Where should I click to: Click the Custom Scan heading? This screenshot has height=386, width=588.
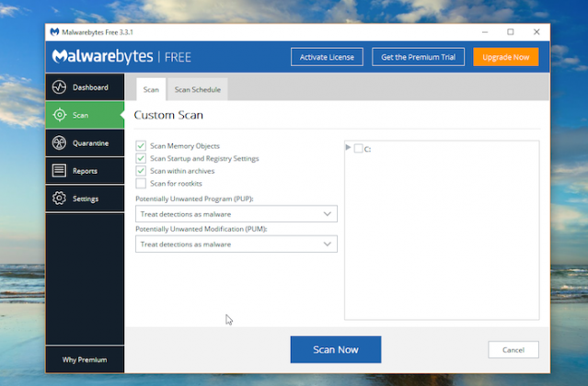tap(168, 115)
